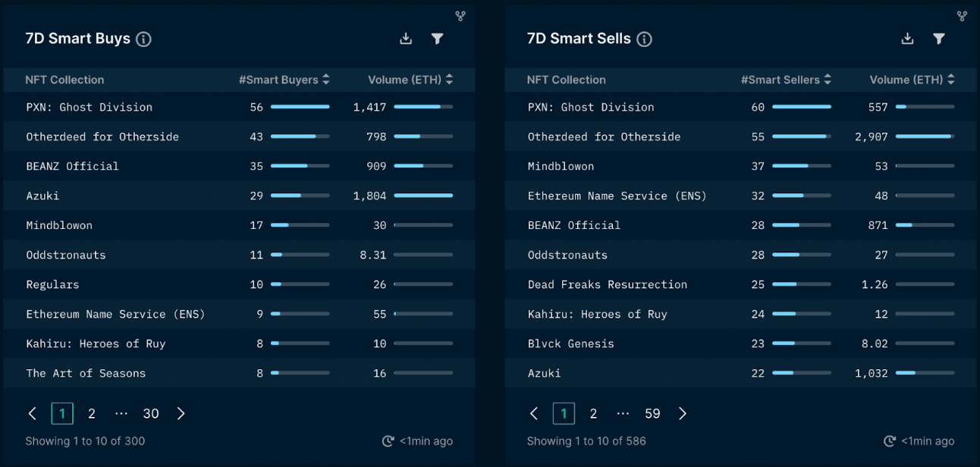The image size is (980, 467).
Task: Open Ethereum Name Service (ENS) in Smart Buys
Action: point(116,314)
